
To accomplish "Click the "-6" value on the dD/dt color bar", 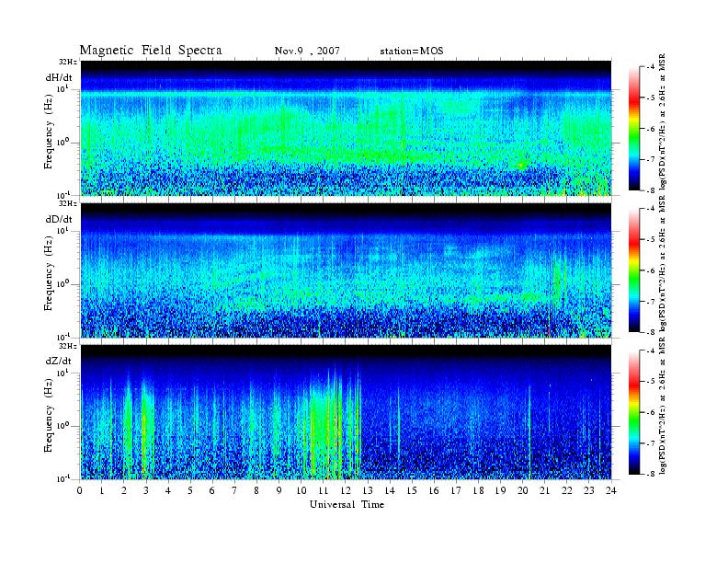I will [x=651, y=270].
